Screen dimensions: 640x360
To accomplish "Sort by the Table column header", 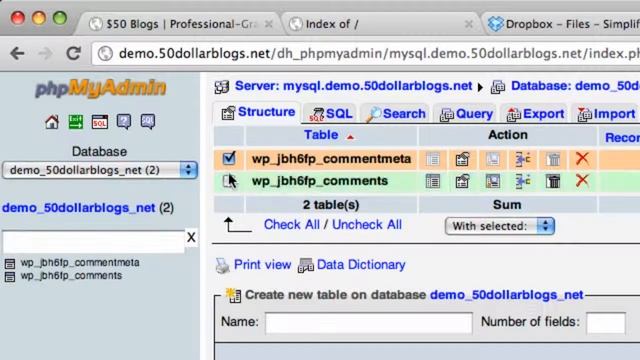I will 321,135.
